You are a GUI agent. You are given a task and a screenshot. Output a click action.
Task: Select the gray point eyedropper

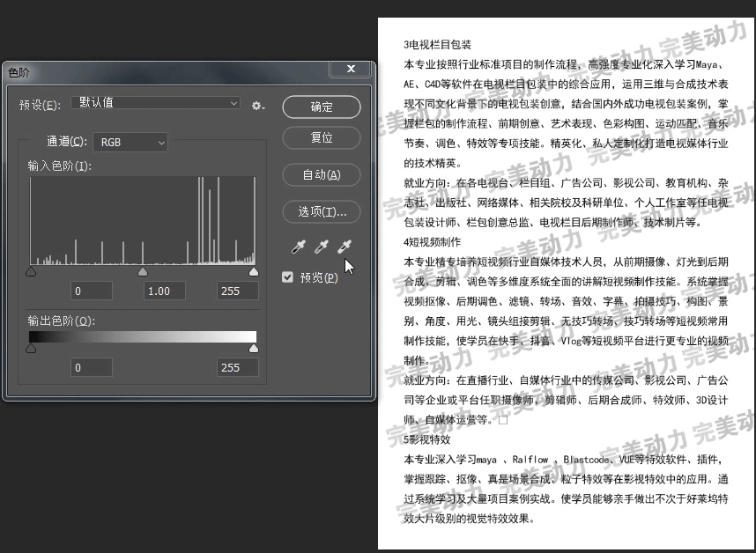(322, 247)
